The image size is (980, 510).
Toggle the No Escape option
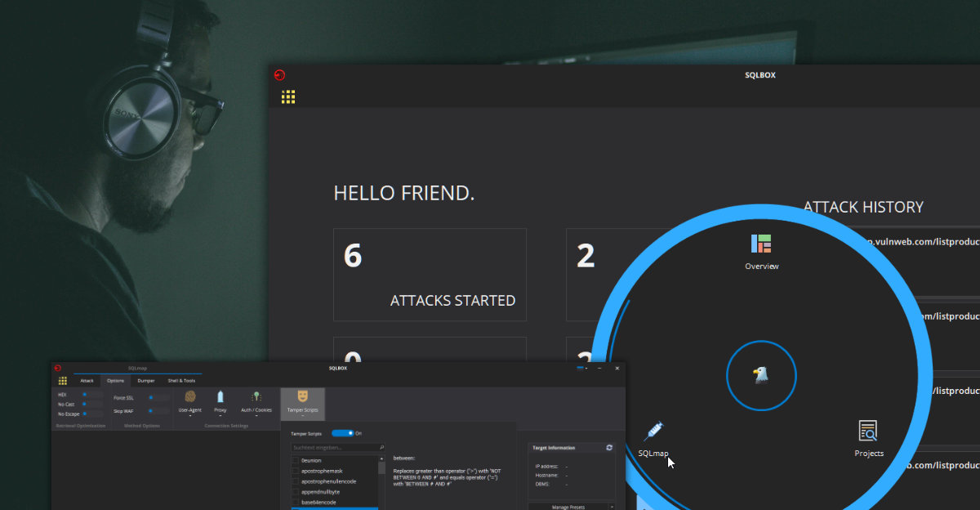tap(93, 414)
